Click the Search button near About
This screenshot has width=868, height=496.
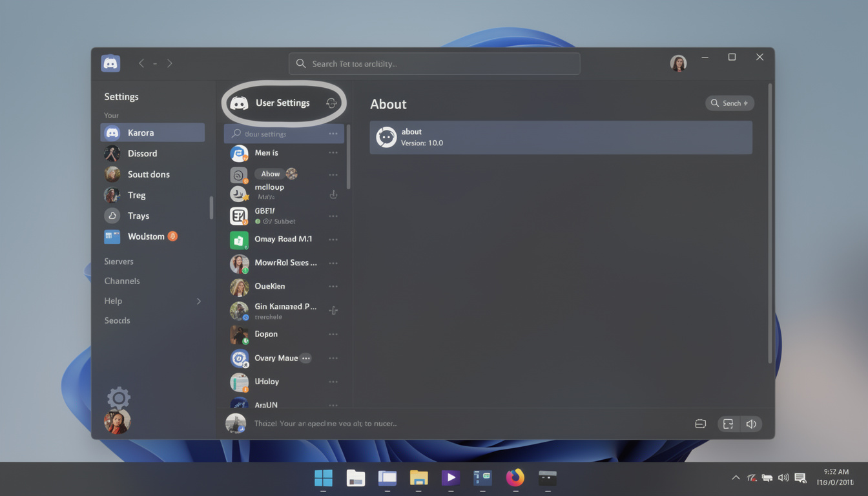729,103
